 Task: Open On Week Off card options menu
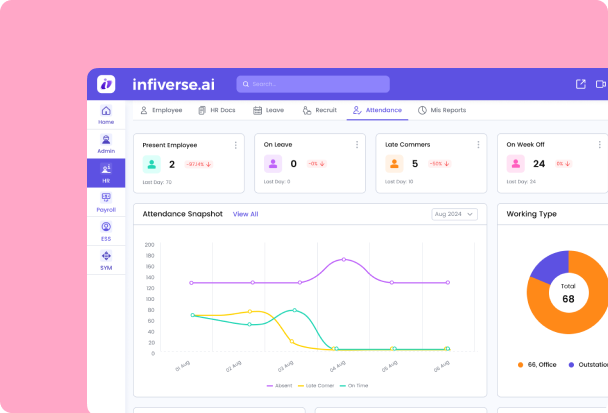(x=599, y=145)
